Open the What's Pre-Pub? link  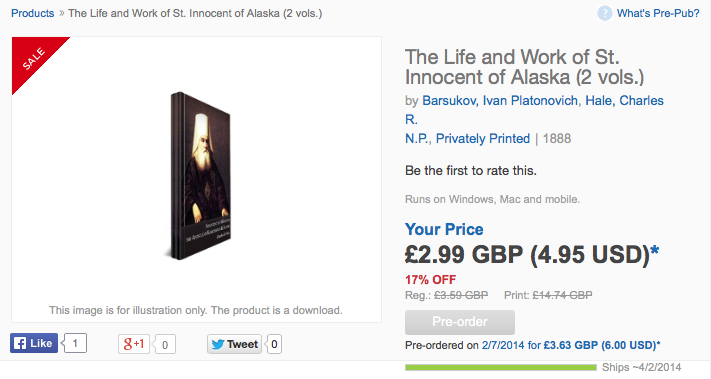658,13
